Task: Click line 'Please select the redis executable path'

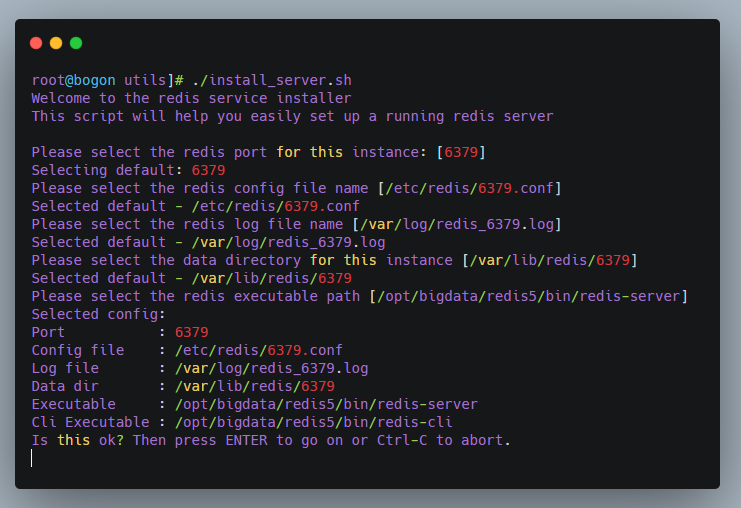Action: [360, 296]
